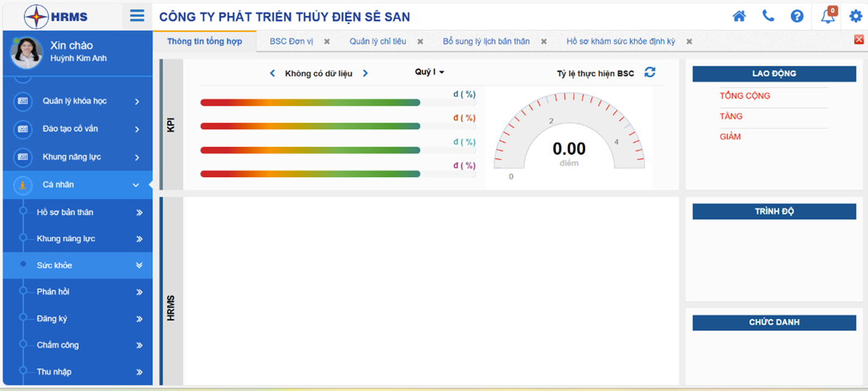Click Khung năng lực module icon

pyautogui.click(x=23, y=158)
